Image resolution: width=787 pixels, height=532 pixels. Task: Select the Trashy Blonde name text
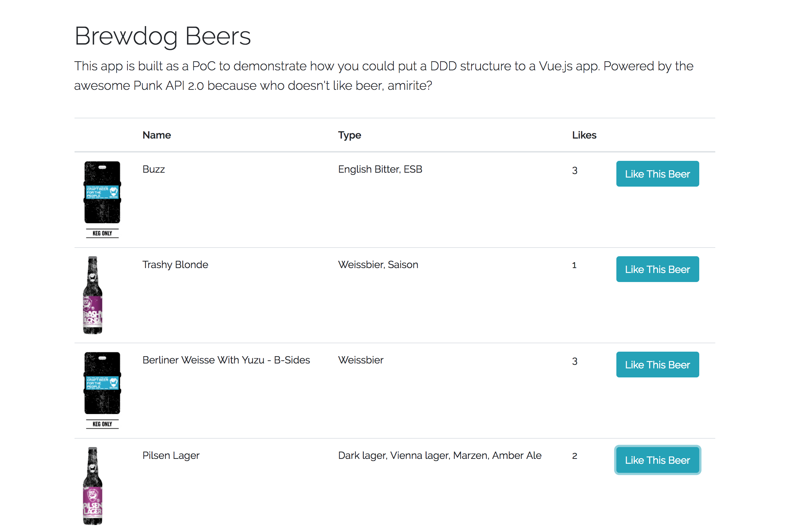point(175,265)
